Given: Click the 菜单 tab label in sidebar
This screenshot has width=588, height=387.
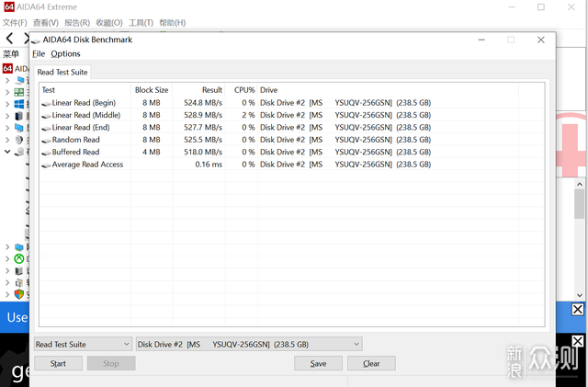Looking at the screenshot, I should pos(11,54).
